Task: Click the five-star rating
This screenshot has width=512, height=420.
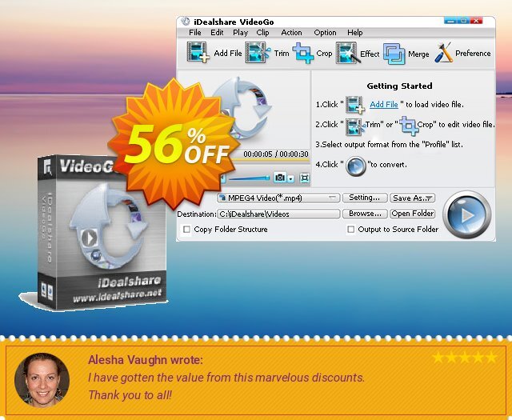Action: click(x=464, y=358)
